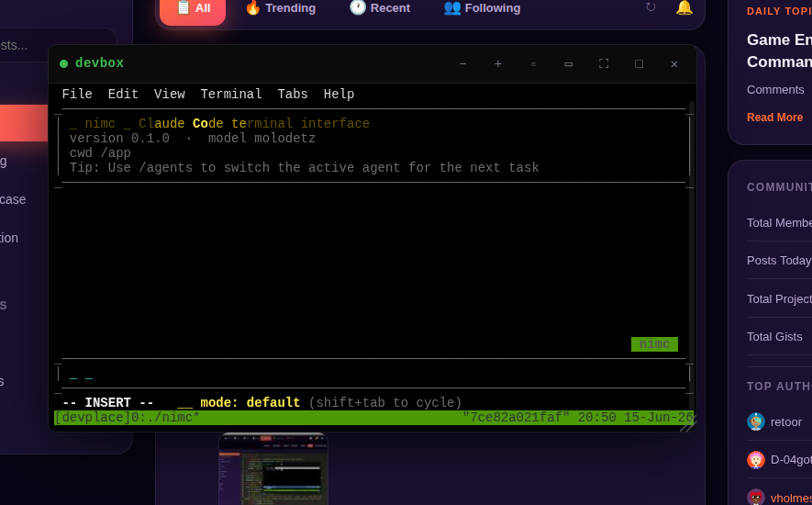Click the 'model molodetz' text
This screenshot has height=505, width=812.
(x=261, y=139)
